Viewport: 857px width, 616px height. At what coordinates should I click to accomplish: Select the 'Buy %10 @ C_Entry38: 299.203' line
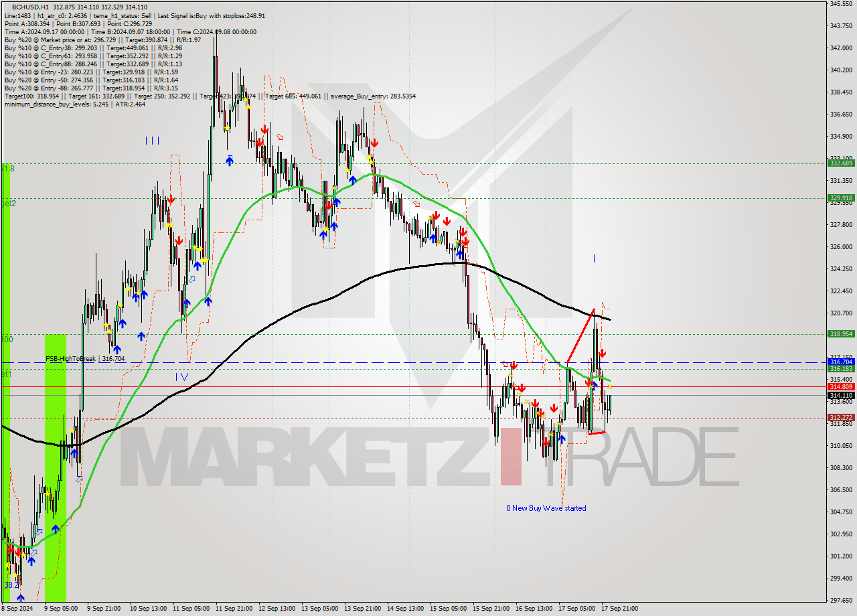pyautogui.click(x=93, y=48)
